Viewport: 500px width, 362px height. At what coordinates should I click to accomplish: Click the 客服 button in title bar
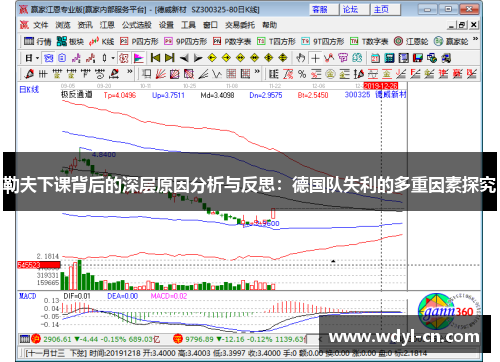[x=324, y=9]
